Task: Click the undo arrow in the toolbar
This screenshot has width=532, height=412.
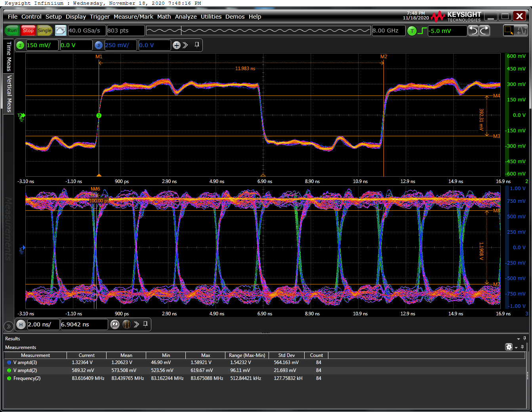Action: [473, 31]
